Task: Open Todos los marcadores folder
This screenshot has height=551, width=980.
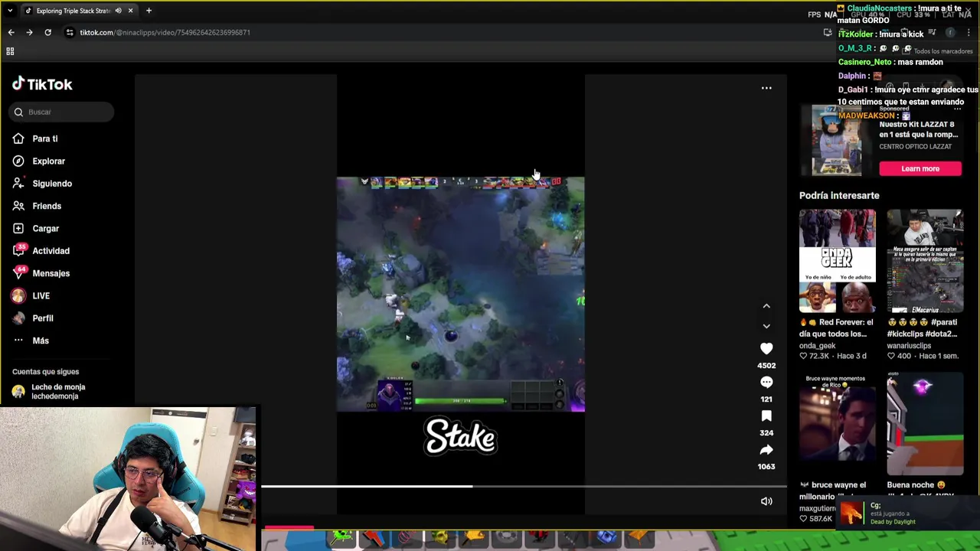Action: [x=937, y=51]
